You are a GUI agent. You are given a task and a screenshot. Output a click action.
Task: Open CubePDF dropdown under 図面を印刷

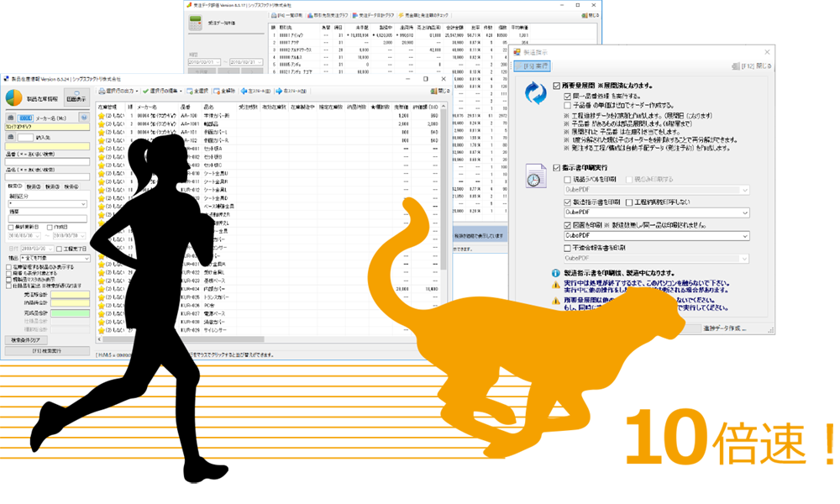[x=656, y=236]
